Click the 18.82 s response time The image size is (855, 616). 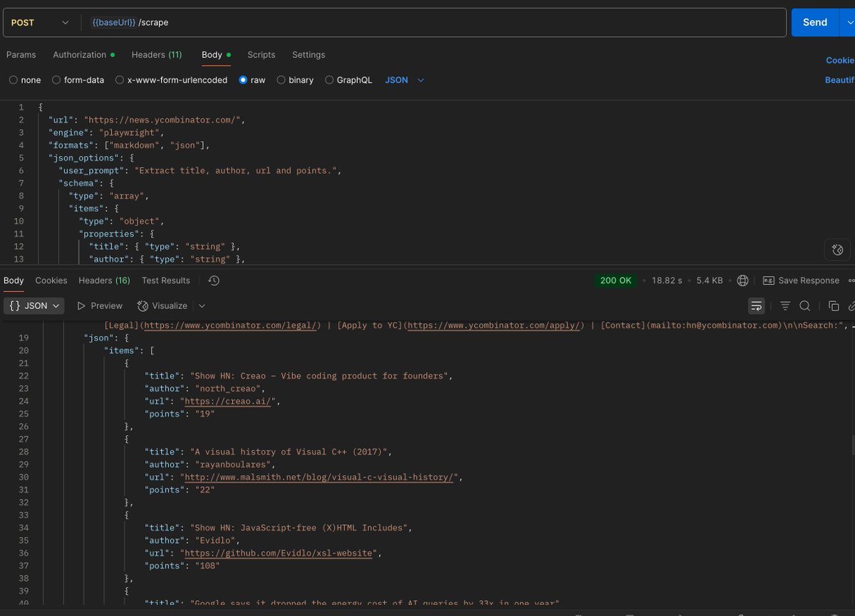pyautogui.click(x=666, y=281)
